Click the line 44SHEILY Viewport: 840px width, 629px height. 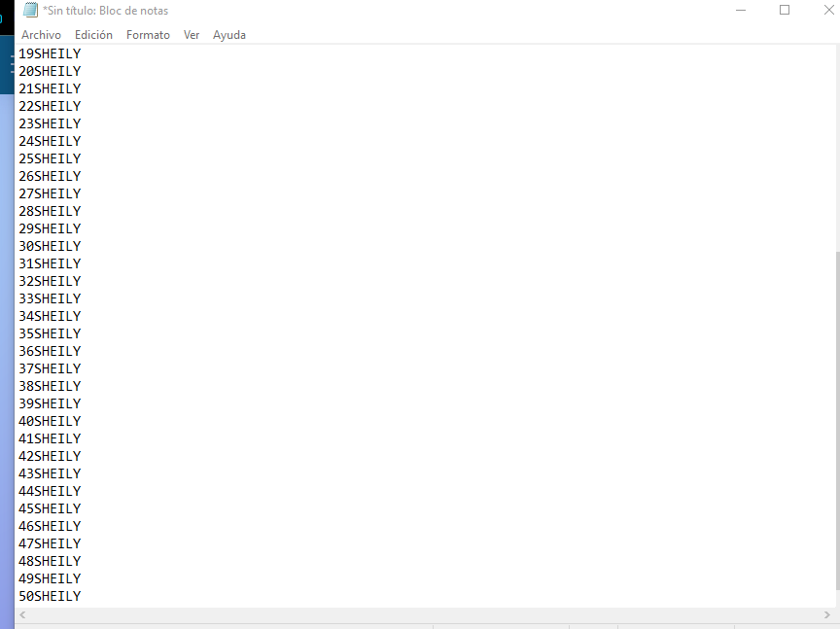pos(50,491)
